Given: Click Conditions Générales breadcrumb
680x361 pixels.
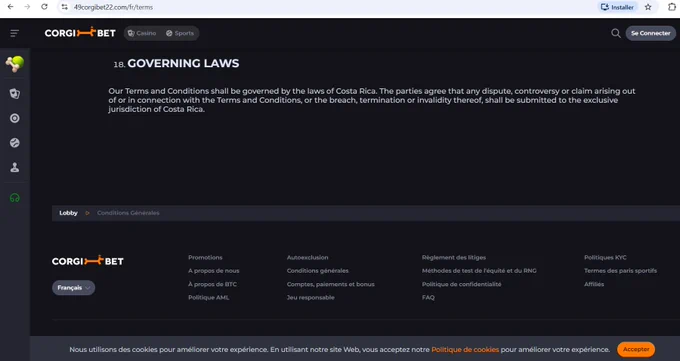Looking at the screenshot, I should [128, 213].
